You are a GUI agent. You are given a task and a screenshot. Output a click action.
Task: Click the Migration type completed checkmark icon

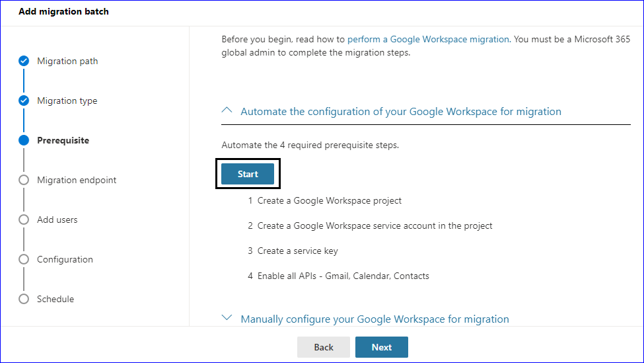(24, 101)
